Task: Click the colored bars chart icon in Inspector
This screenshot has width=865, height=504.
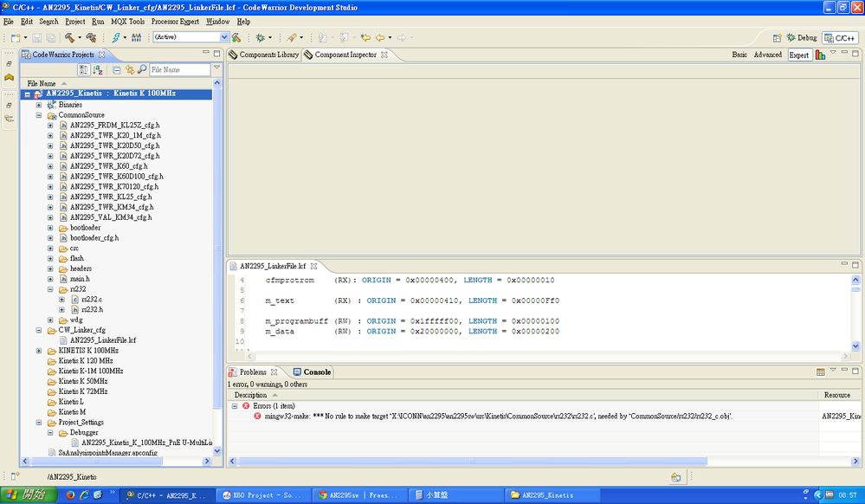Action: (x=820, y=55)
